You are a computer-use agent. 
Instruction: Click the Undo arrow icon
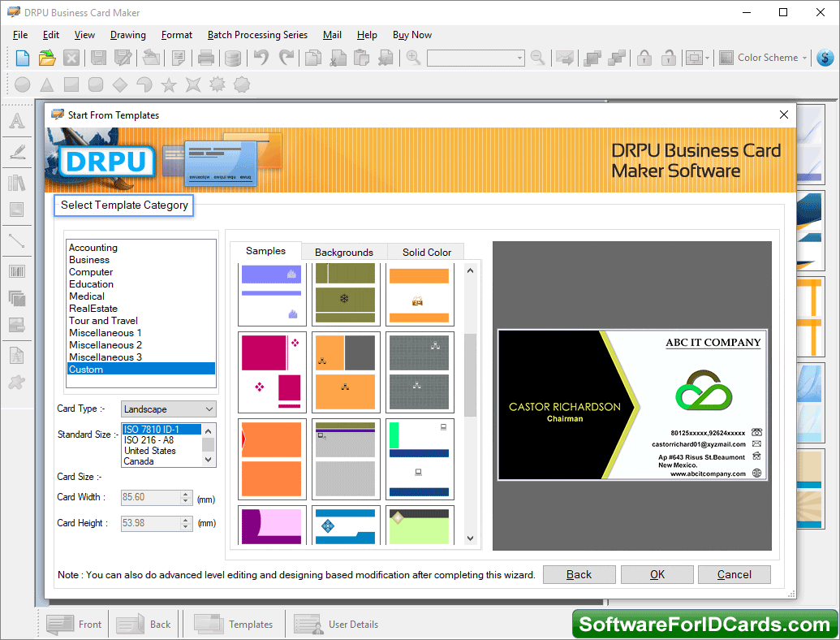coord(261,57)
